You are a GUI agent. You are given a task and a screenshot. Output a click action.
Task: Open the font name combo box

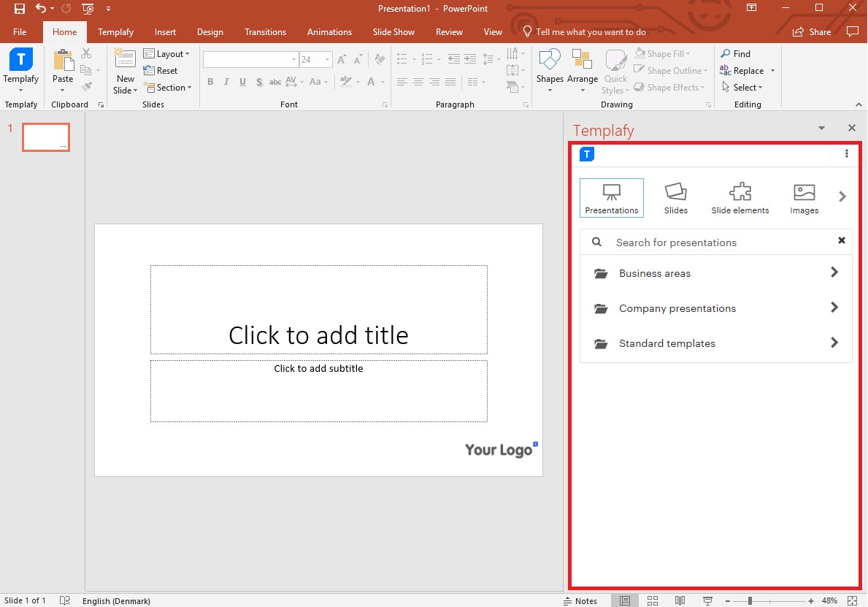pos(251,59)
